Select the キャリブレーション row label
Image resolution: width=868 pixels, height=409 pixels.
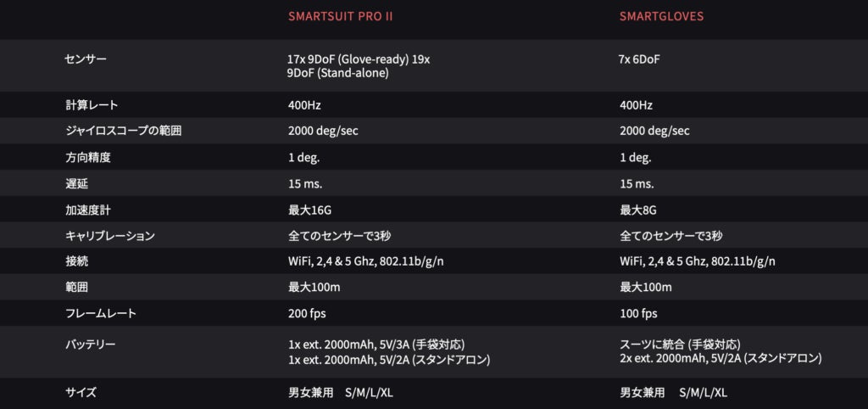[x=109, y=235]
